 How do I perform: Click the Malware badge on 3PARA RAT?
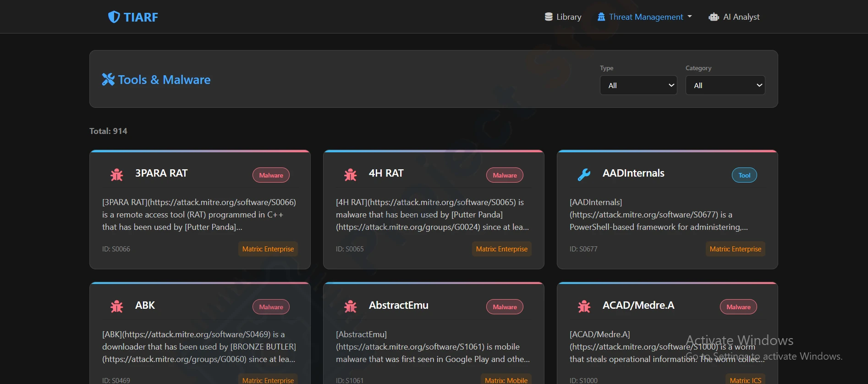(x=271, y=175)
